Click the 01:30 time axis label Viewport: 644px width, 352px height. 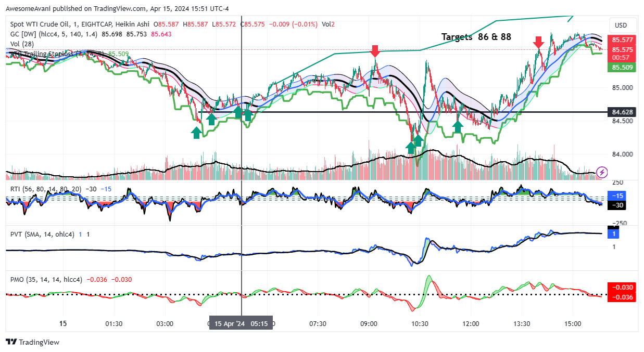point(113,323)
